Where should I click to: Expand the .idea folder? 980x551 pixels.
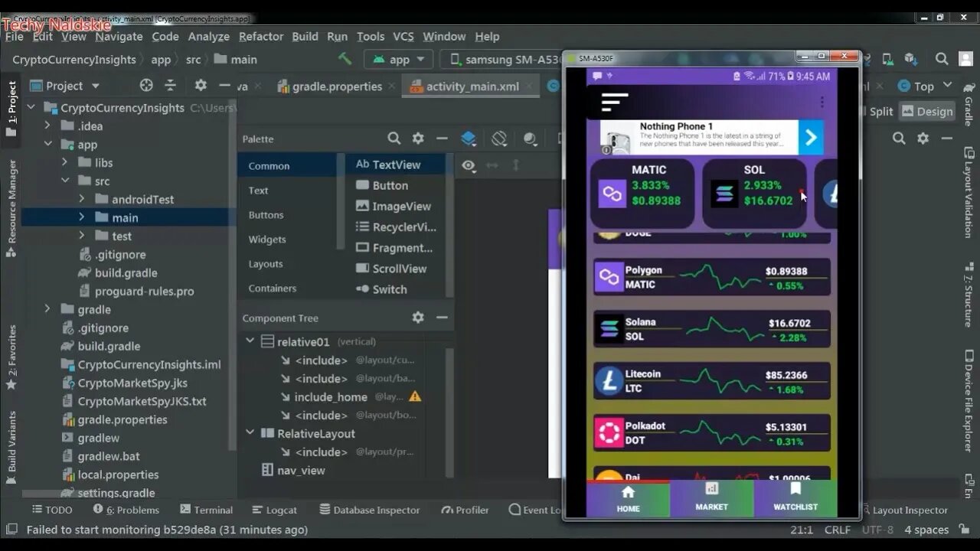coord(47,126)
